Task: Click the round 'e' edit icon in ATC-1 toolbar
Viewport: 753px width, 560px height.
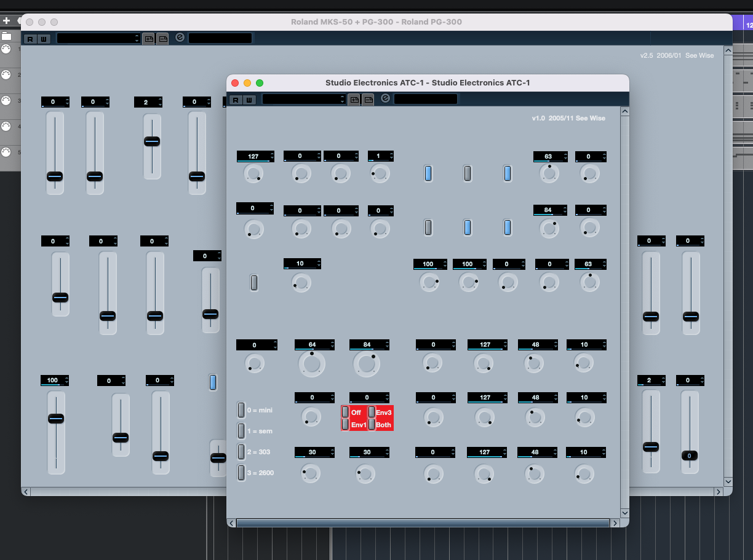Action: 385,98
